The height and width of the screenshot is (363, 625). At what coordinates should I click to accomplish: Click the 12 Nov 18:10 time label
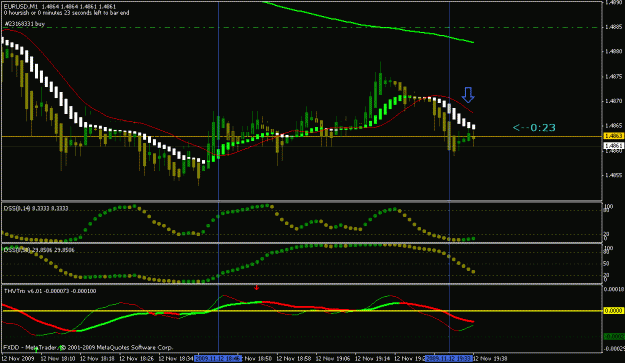point(57,359)
